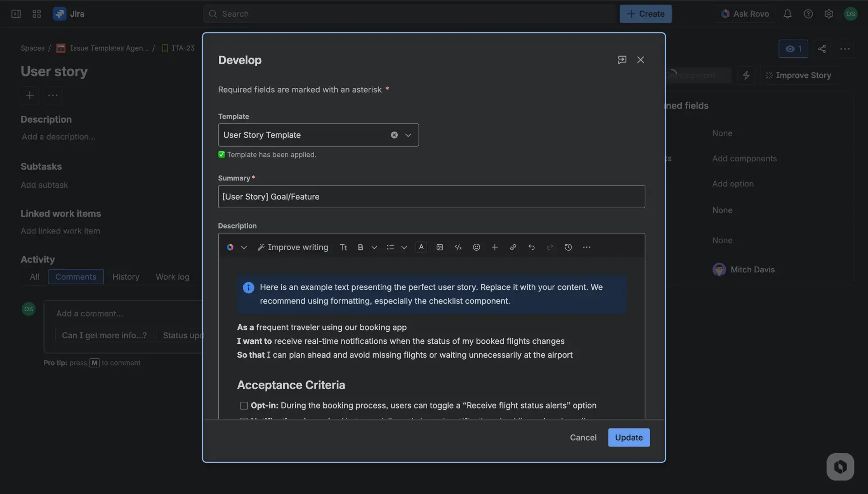
Task: Expand the text styles dropdown next to Tt
Action: (x=374, y=247)
